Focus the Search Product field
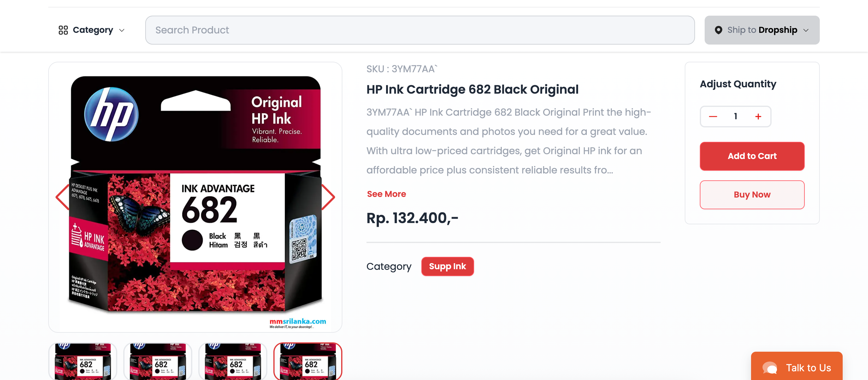This screenshot has width=868, height=380. 420,30
